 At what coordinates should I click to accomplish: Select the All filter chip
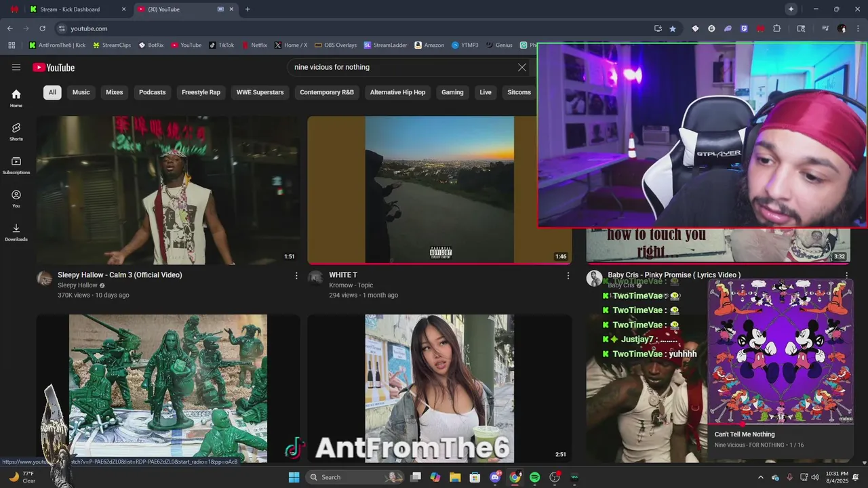tap(52, 92)
